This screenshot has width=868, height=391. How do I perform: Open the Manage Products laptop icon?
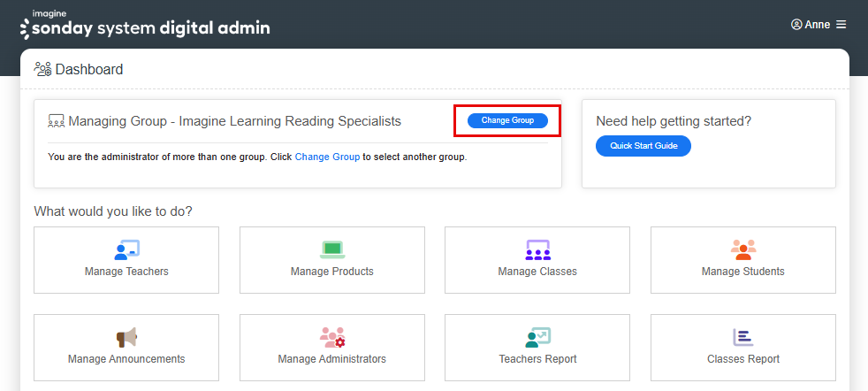coord(332,249)
